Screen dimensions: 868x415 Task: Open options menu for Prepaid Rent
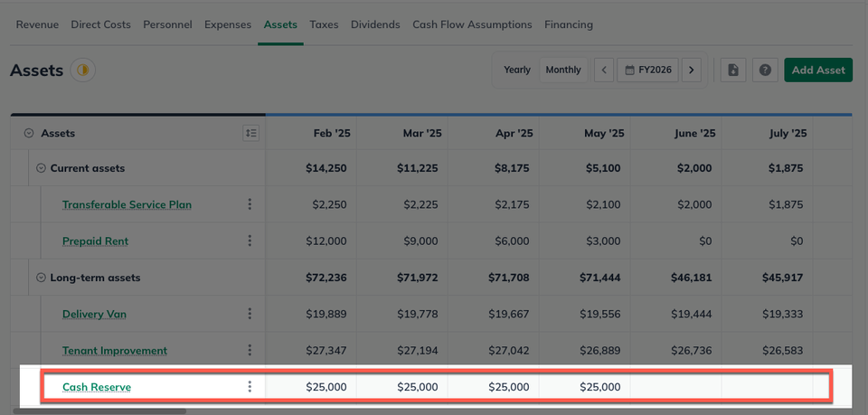click(x=250, y=241)
